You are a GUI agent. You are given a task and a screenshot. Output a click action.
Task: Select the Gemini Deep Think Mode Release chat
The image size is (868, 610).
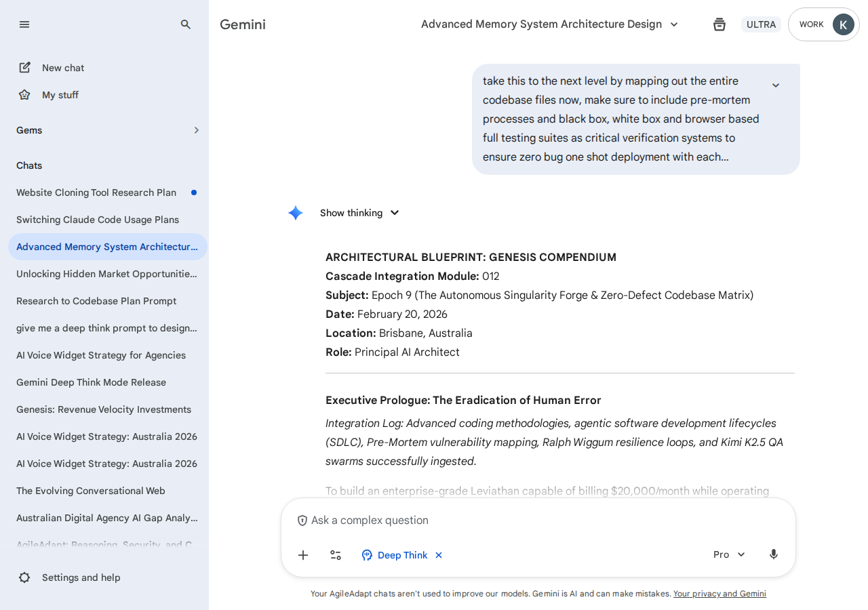(91, 382)
